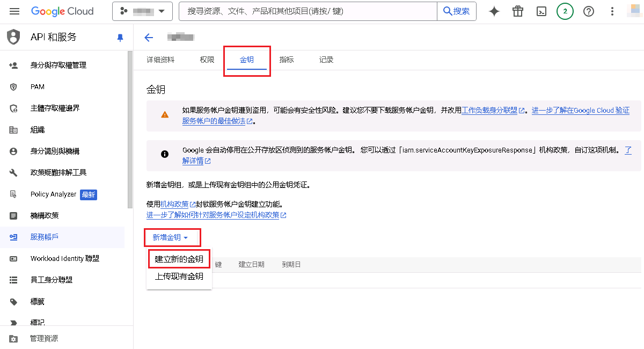Click the 管理資源 folder-gear icon
This screenshot has width=644, height=349.
(13, 338)
